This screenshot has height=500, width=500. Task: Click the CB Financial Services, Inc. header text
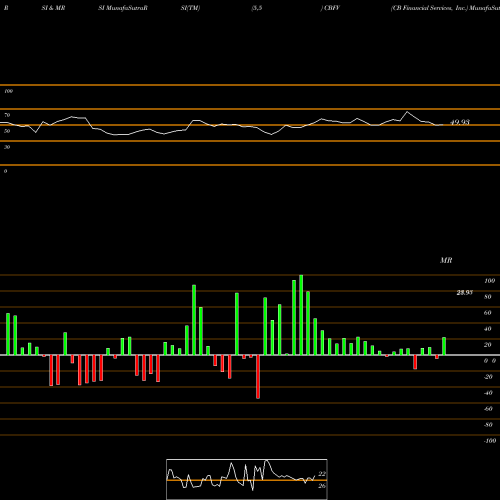coord(429,8)
